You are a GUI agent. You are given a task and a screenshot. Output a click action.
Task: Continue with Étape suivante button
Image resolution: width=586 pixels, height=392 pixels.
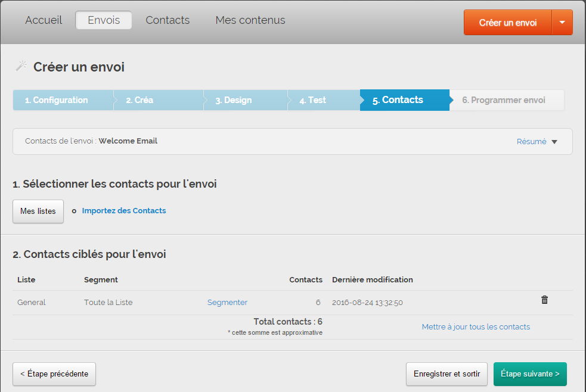[530, 374]
